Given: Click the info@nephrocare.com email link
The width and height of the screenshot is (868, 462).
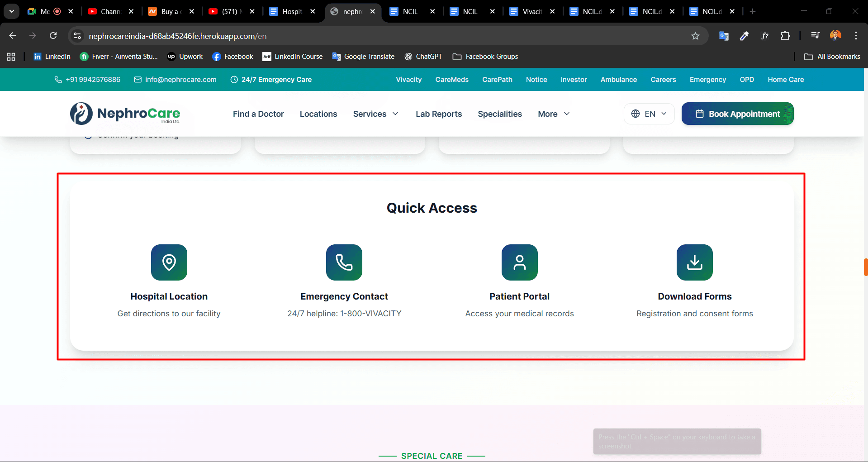Looking at the screenshot, I should click(180, 80).
